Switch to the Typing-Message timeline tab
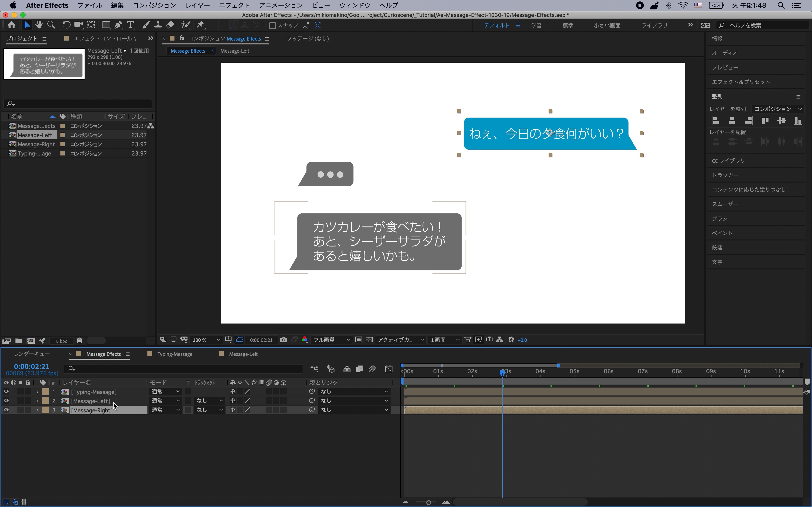 [174, 354]
